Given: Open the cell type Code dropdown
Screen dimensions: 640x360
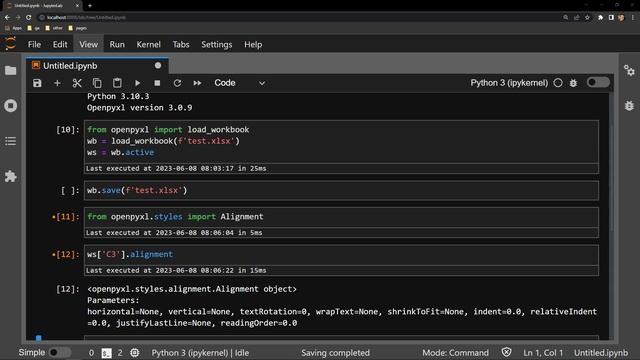Looking at the screenshot, I should 240,83.
